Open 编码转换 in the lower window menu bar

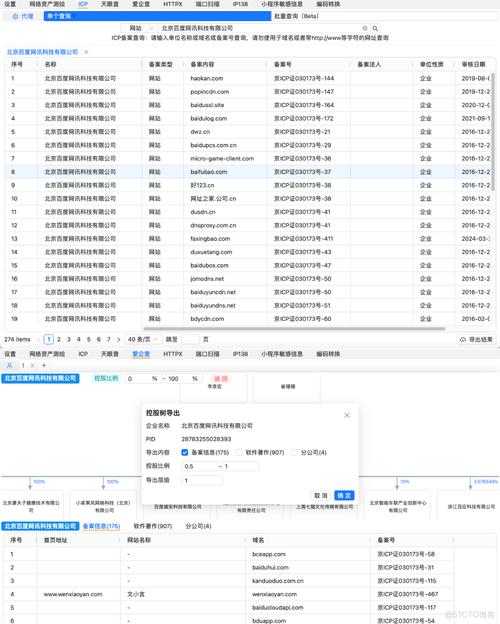[328, 354]
